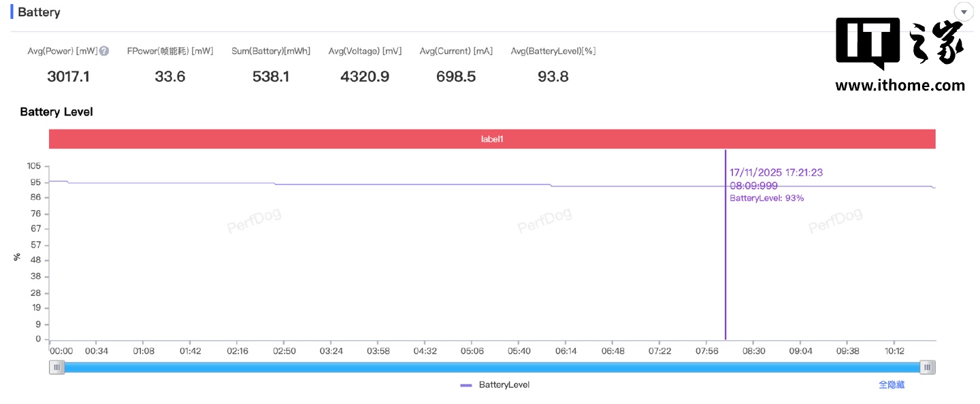Screen dimensions: 980x404
Task: Click the purple cursor line at 08:09
Action: (x=725, y=272)
